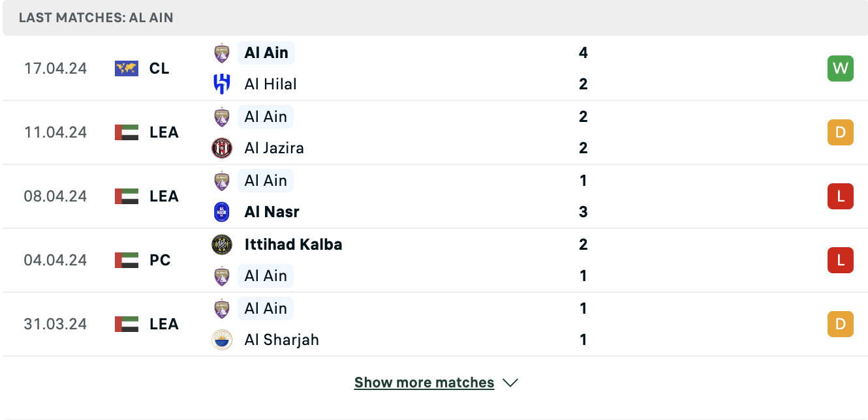Click the Al Jazira club crest
Viewport: 868px width, 420px height.
pyautogui.click(x=222, y=148)
